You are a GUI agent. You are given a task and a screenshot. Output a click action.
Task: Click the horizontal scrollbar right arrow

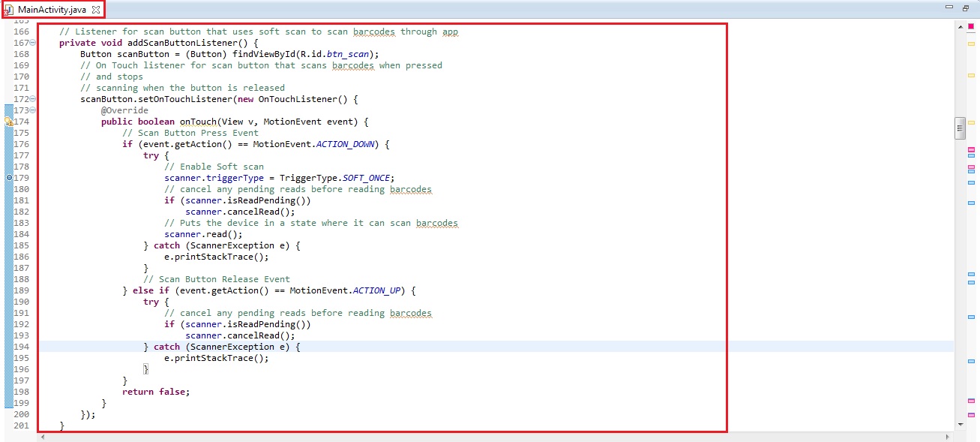coord(949,436)
